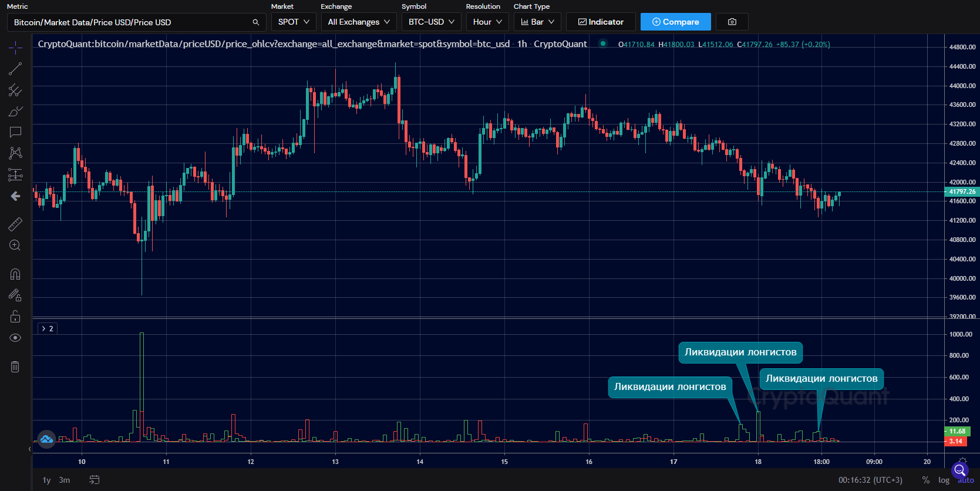Image resolution: width=980 pixels, height=491 pixels.
Task: Open the Market SPOT dropdown
Action: point(294,22)
